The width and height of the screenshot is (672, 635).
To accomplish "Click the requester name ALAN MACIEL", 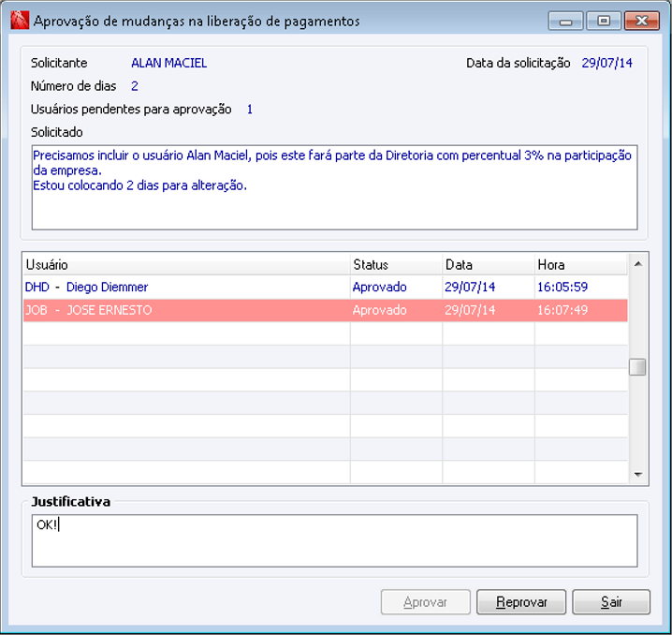I will (168, 63).
